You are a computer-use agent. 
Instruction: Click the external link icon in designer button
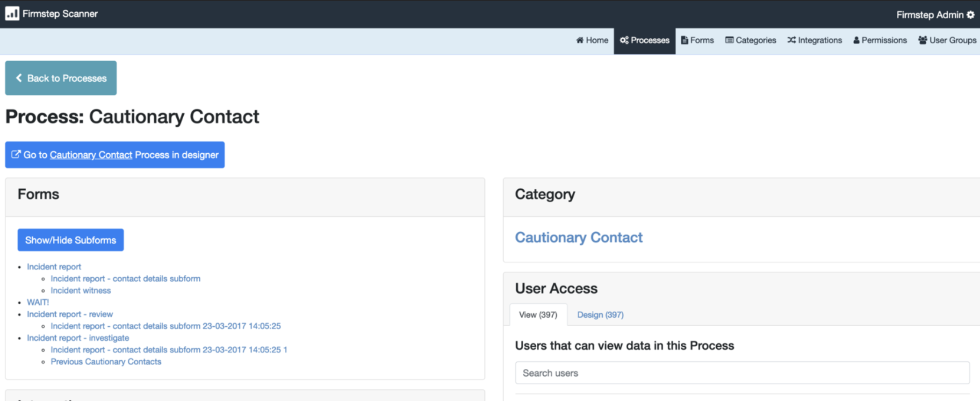click(x=16, y=154)
